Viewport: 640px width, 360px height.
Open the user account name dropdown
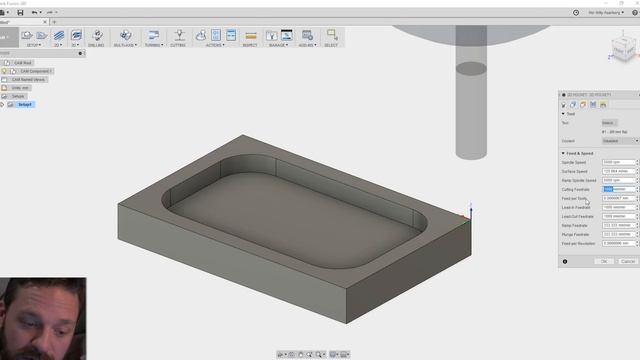click(x=606, y=13)
